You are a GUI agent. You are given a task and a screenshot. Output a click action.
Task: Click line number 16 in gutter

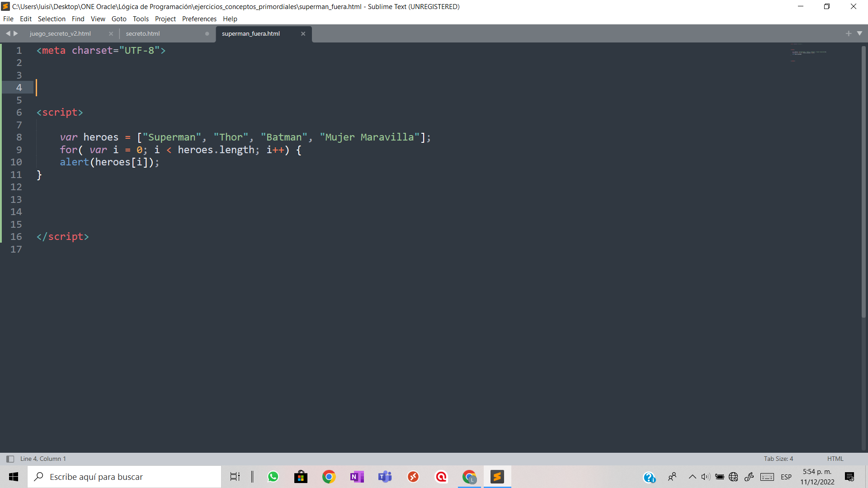pyautogui.click(x=16, y=237)
